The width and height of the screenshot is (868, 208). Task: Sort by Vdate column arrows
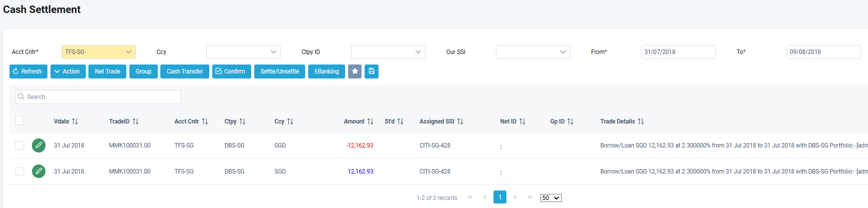pos(75,121)
